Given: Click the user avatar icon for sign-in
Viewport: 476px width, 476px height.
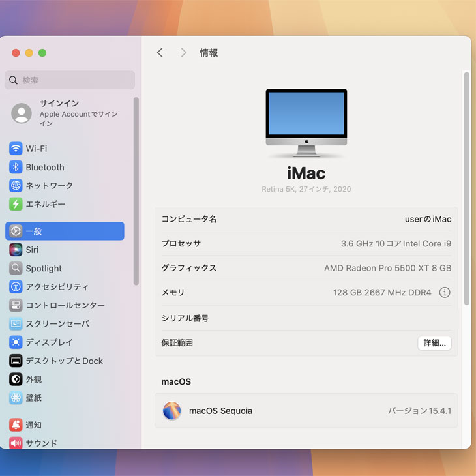Looking at the screenshot, I should pos(22,113).
